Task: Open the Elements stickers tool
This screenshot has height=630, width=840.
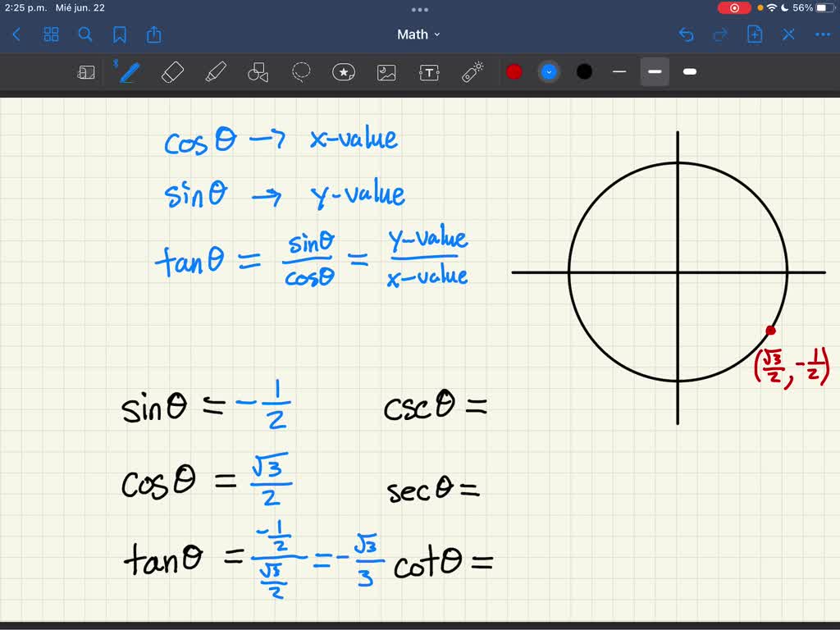Action: click(343, 72)
